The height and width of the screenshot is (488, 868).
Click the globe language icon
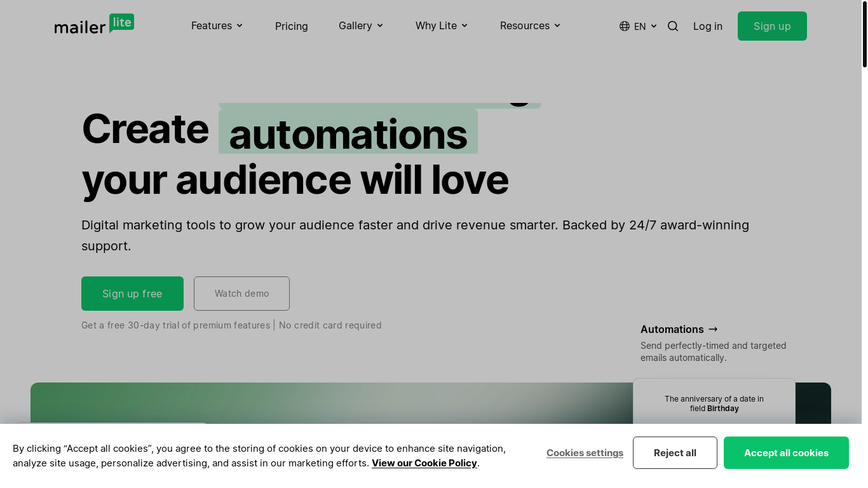625,26
